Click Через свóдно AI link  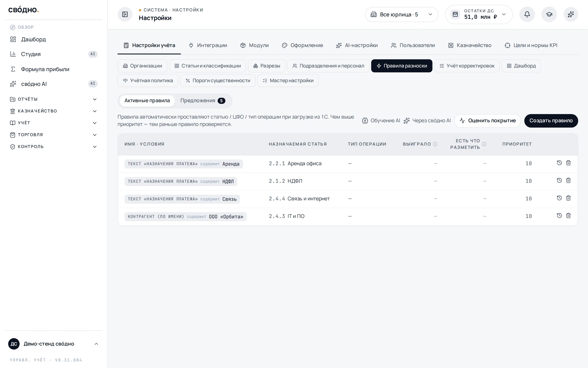427,121
